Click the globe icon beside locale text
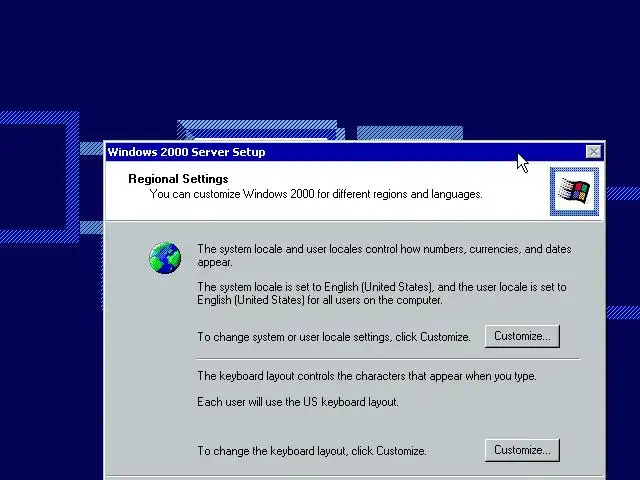 165,258
